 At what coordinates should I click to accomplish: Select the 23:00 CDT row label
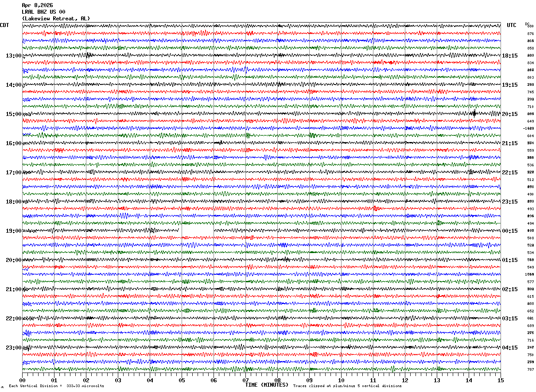(13, 348)
